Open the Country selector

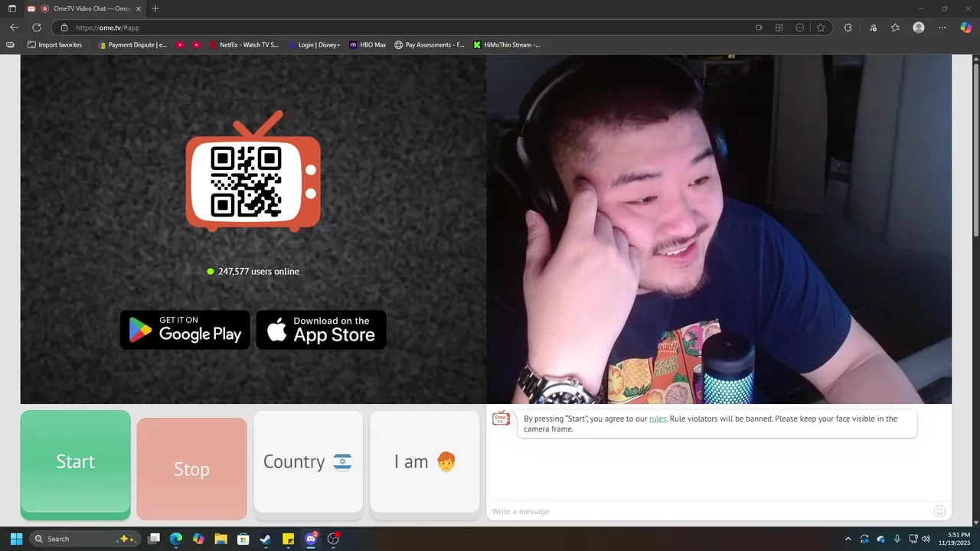(308, 461)
